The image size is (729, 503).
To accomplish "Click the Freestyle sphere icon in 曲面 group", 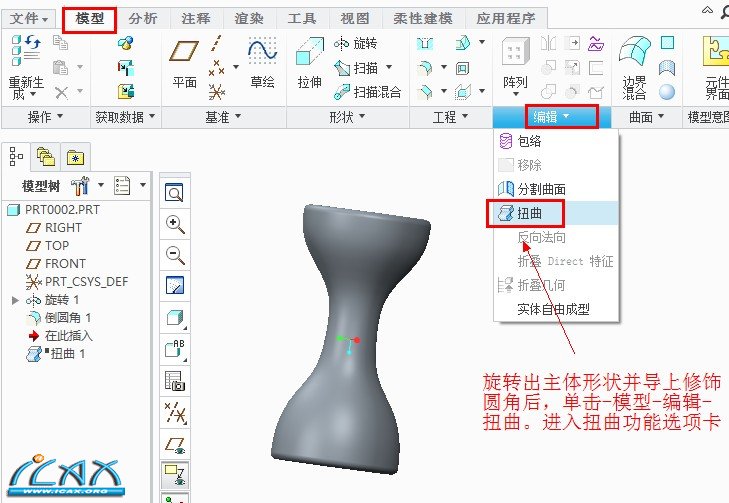I will (x=667, y=92).
